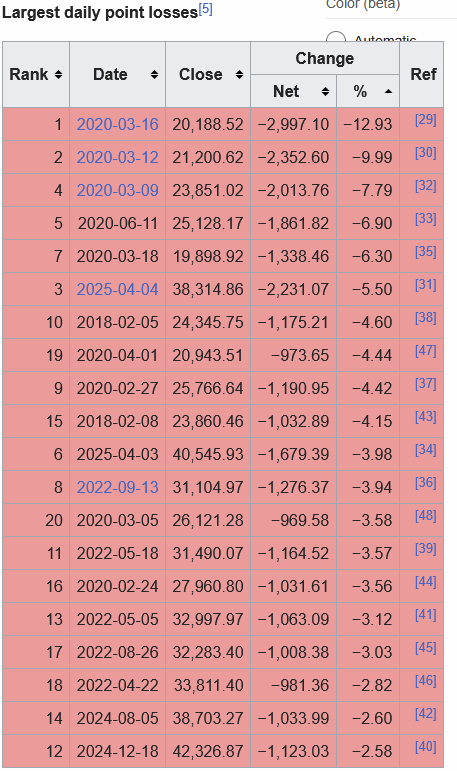Sort table by Date column arrows
The width and height of the screenshot is (457, 771).
(154, 75)
